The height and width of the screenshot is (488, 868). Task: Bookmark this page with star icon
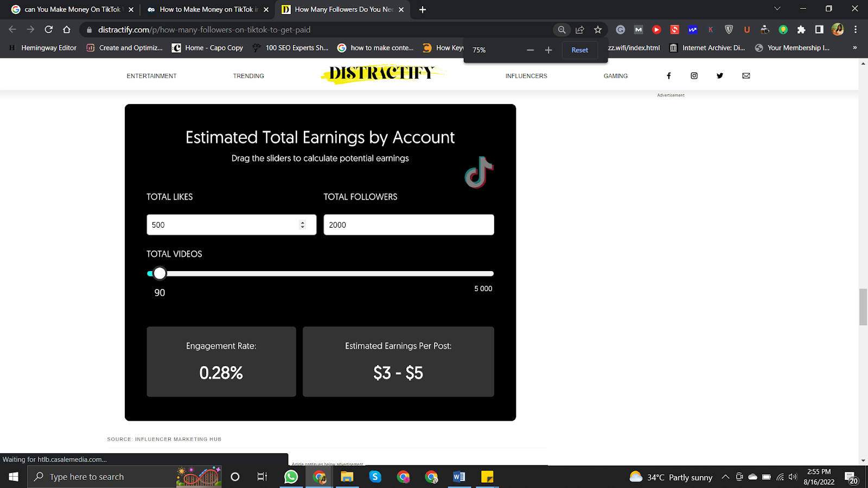[598, 30]
